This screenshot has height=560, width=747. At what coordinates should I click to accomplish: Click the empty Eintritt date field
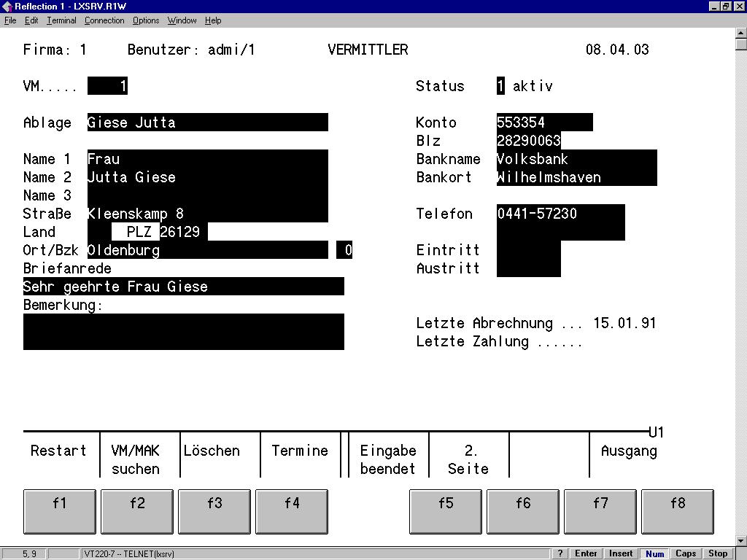point(529,249)
